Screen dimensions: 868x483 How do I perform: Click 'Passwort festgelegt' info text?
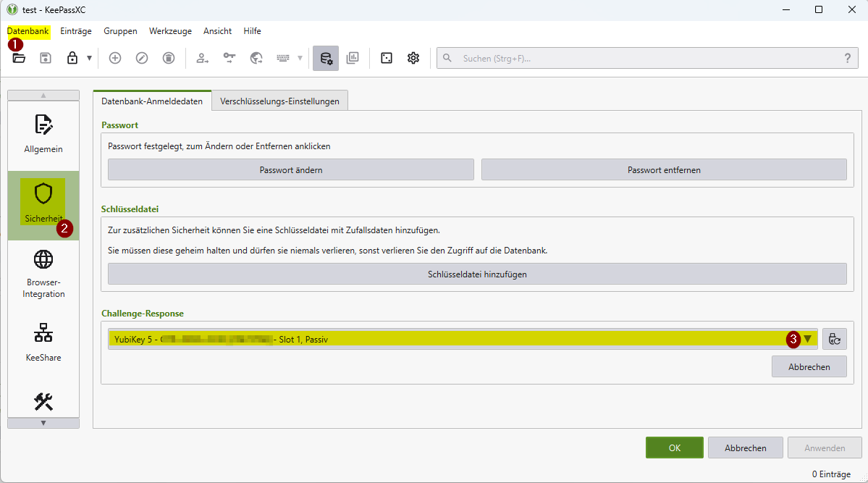(x=219, y=146)
